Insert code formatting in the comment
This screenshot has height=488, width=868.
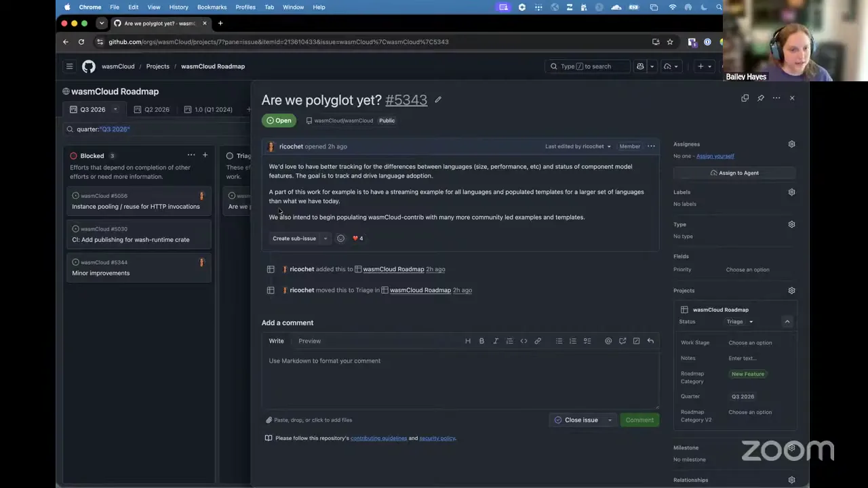tap(524, 341)
